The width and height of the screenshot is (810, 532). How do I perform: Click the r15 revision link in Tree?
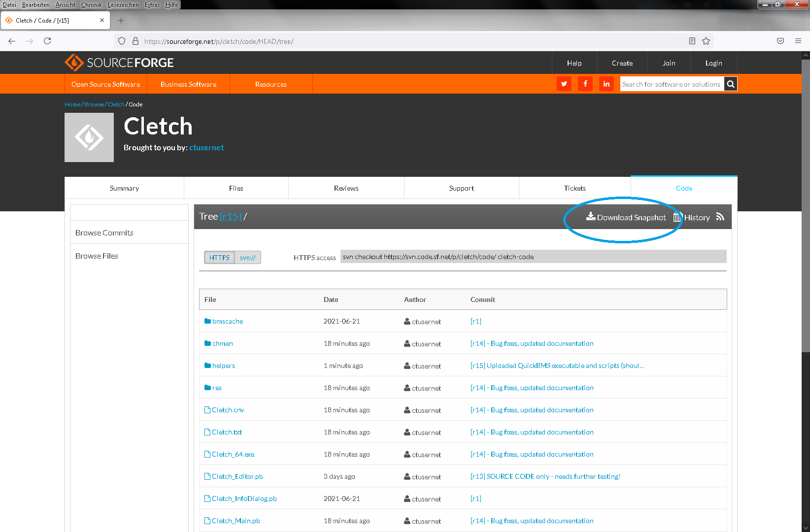point(231,216)
